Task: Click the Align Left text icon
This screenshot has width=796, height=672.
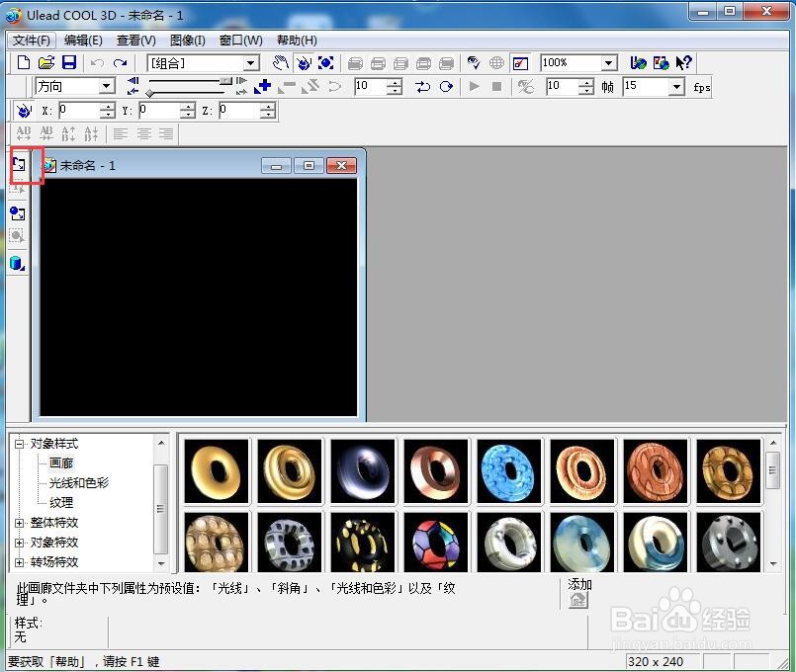Action: [x=121, y=133]
